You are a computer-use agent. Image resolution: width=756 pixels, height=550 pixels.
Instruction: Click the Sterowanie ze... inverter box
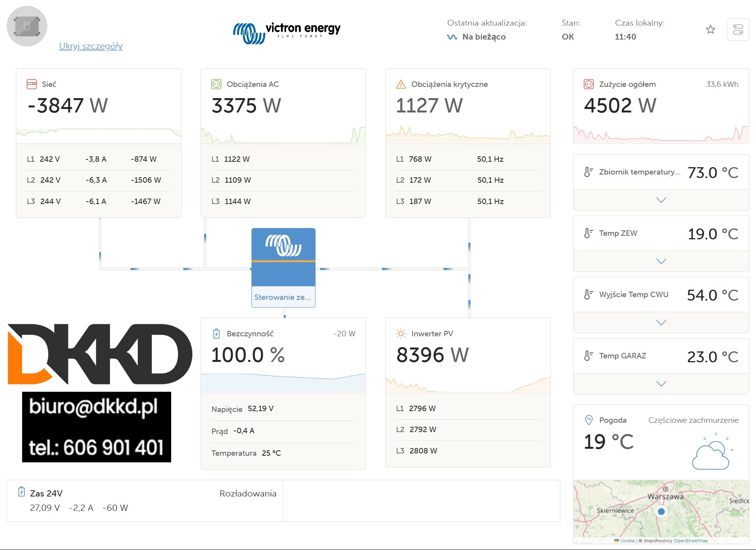(x=283, y=268)
